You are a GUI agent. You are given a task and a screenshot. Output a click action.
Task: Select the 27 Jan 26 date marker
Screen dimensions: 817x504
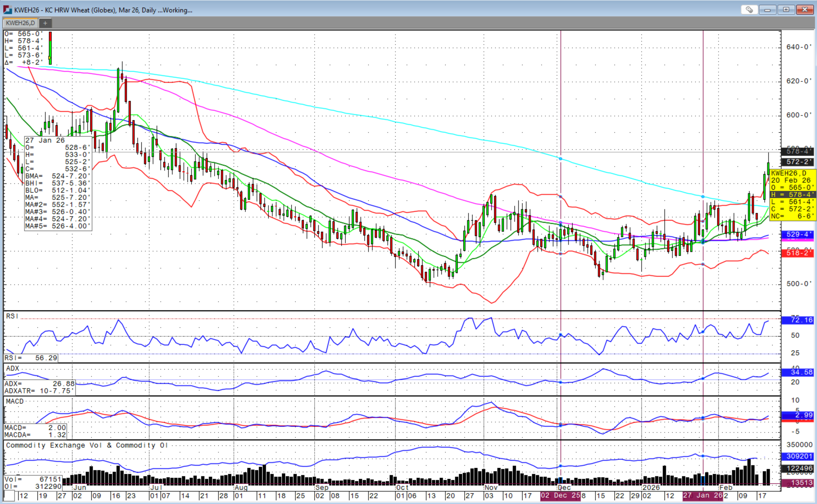[x=702, y=496]
